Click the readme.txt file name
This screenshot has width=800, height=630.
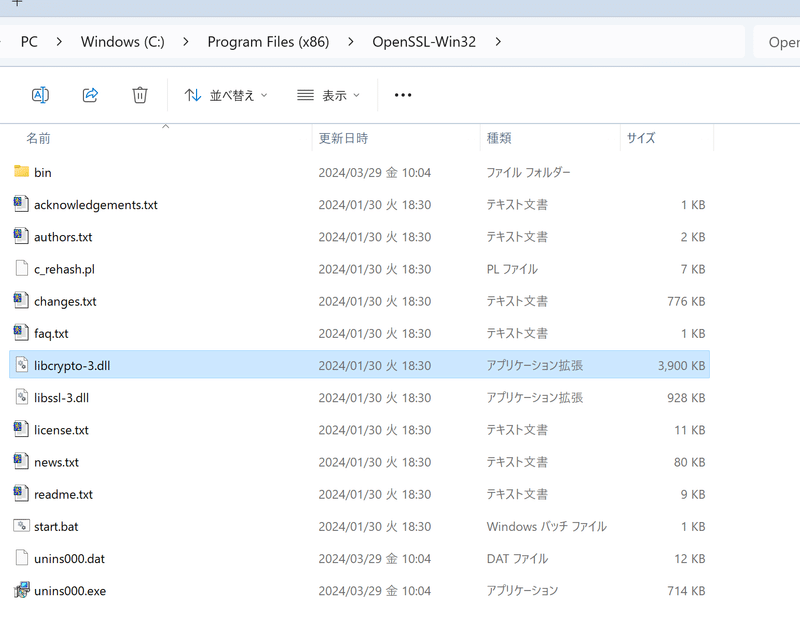[63, 494]
